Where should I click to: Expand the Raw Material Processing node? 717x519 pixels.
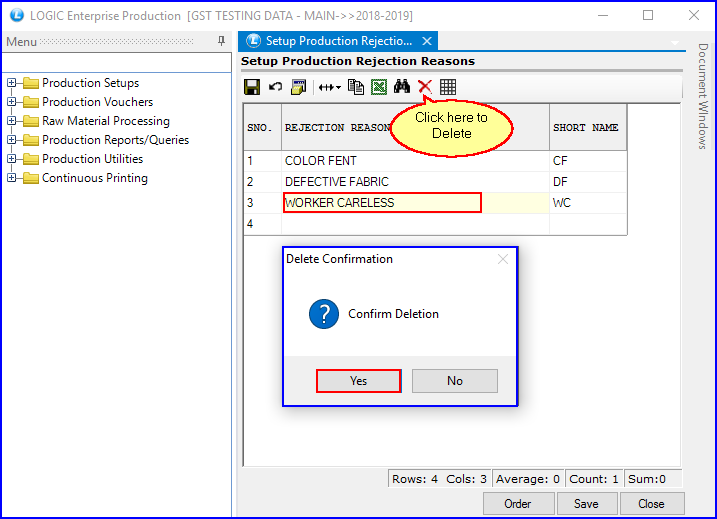[x=12, y=121]
